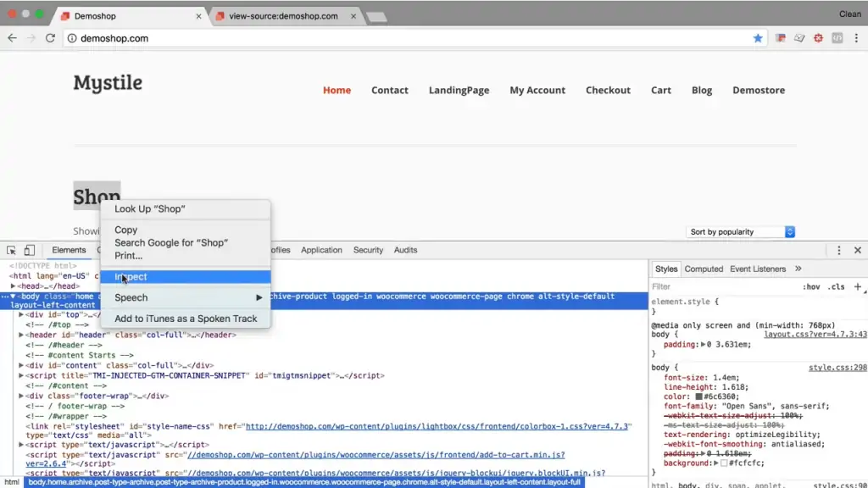Viewport: 868px width, 488px height.
Task: Select the Inspect element picker tool
Action: 11,250
